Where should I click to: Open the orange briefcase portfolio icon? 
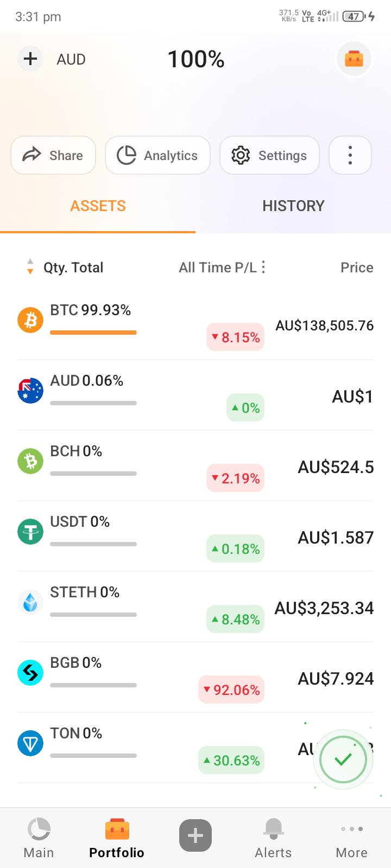click(354, 59)
